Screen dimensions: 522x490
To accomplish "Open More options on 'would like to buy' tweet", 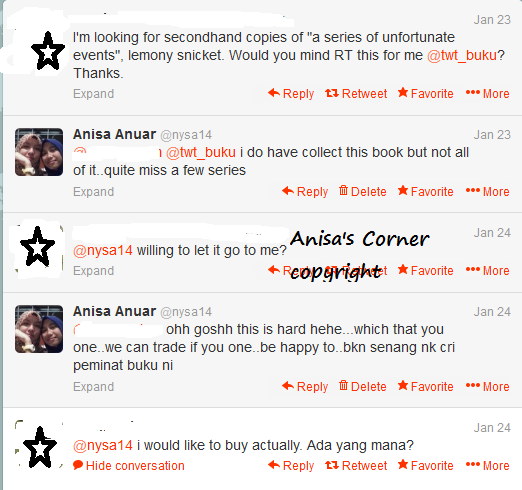I will (487, 466).
